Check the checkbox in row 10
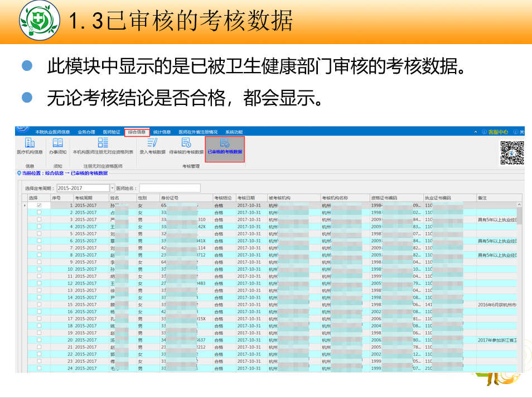The height and width of the screenshot is (398, 532). click(38, 269)
